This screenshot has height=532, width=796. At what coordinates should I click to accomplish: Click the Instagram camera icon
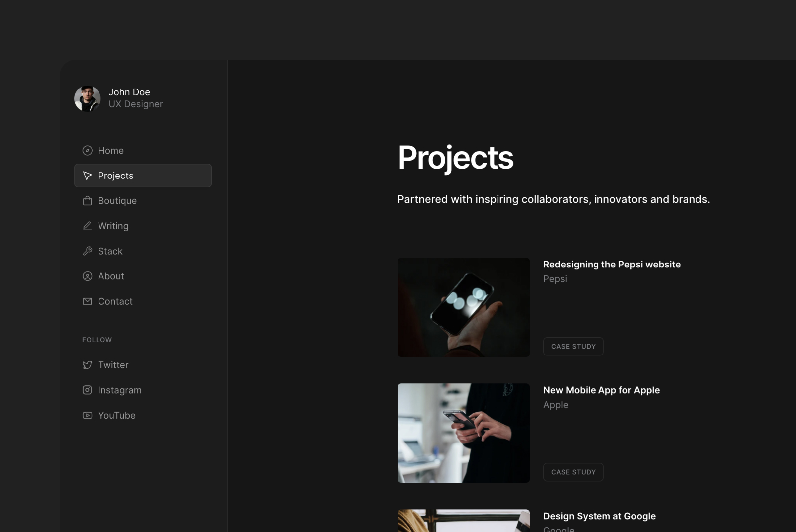click(87, 390)
